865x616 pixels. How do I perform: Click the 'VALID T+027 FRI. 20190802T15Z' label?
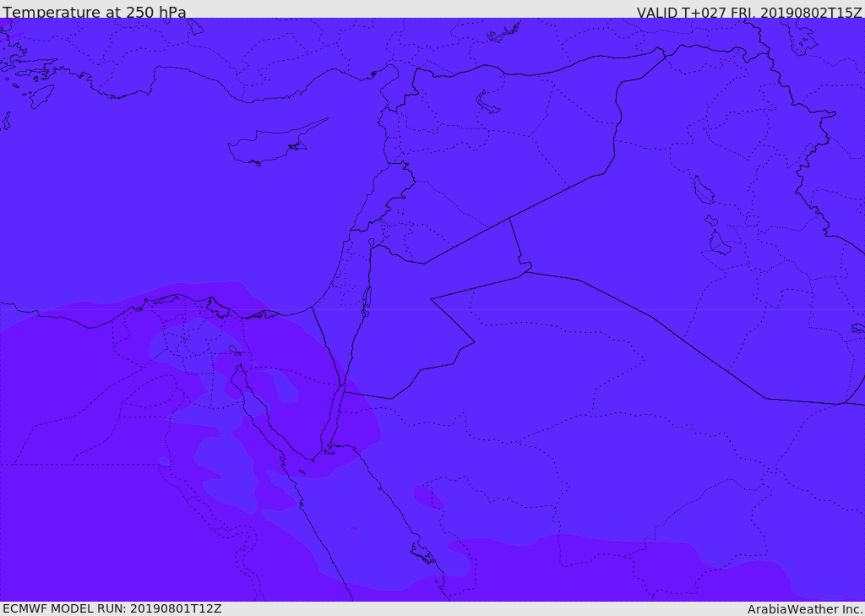point(749,13)
